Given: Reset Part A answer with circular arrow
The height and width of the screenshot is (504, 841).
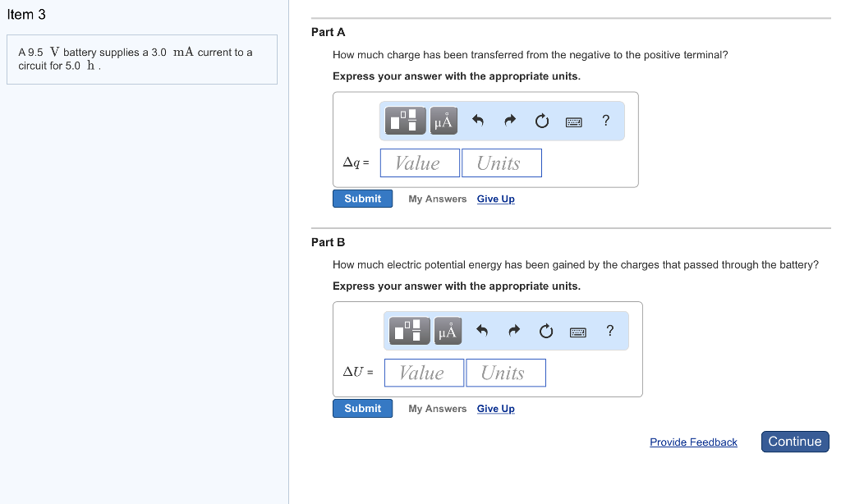Looking at the screenshot, I should [x=542, y=121].
